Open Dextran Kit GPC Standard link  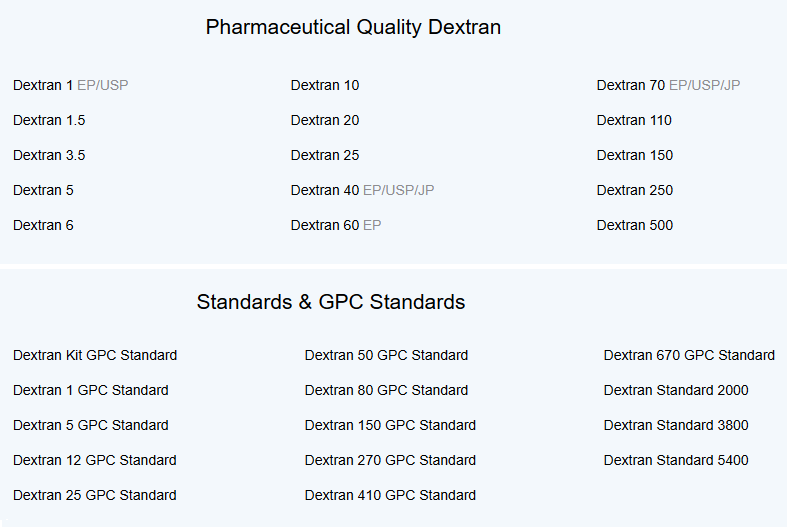pos(95,355)
